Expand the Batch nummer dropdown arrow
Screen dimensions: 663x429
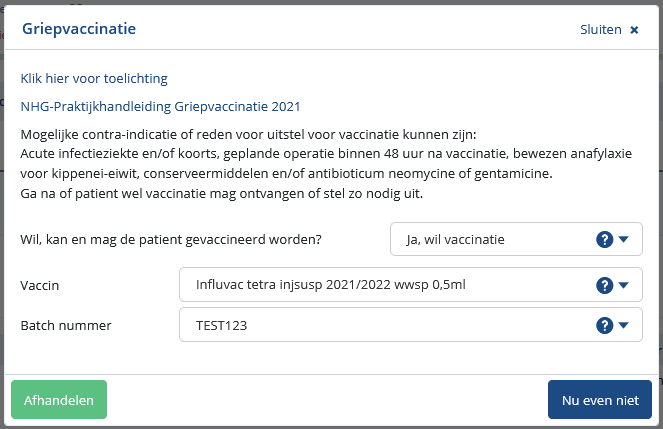click(x=624, y=325)
